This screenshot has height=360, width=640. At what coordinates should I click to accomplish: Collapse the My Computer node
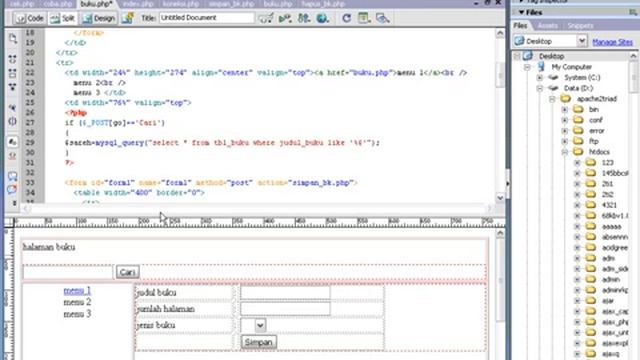527,67
